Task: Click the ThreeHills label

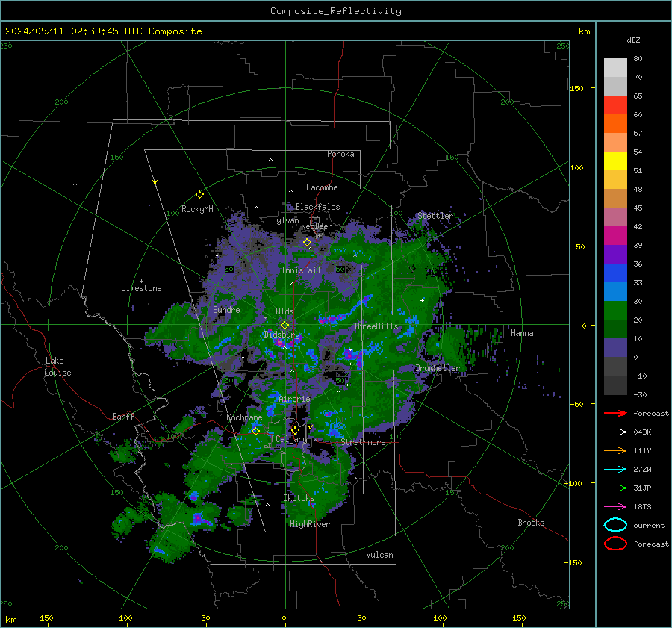Action: coord(376,326)
